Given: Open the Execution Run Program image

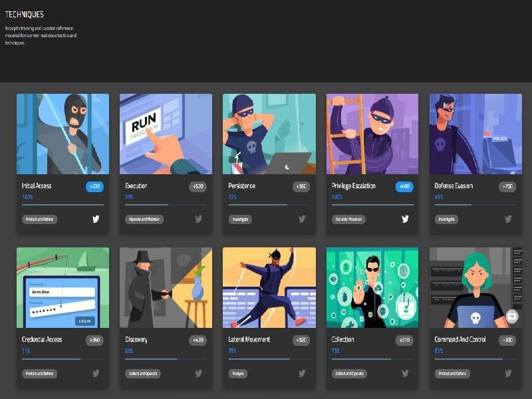Looking at the screenshot, I should pos(166,134).
